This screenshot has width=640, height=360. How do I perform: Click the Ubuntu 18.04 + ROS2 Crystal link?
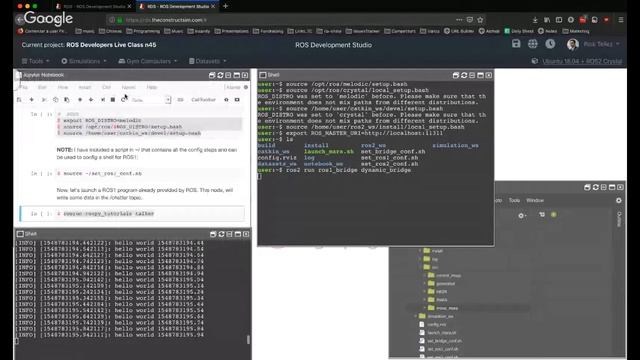tap(582, 61)
